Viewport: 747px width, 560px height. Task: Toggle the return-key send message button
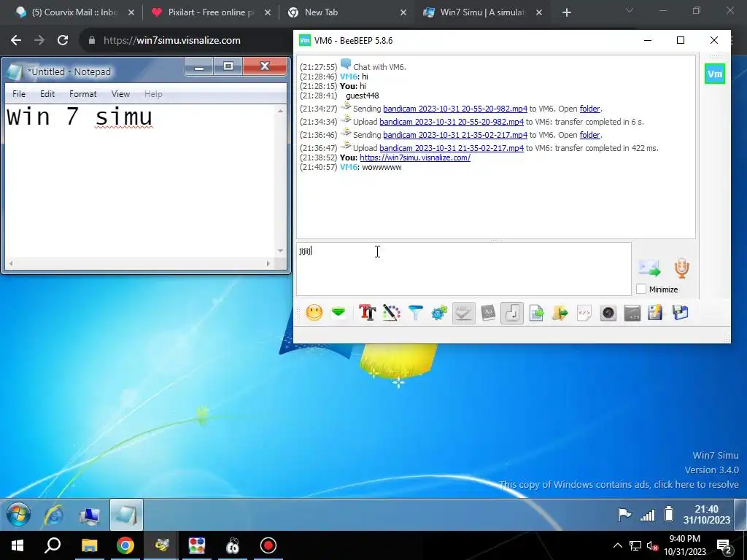point(512,313)
